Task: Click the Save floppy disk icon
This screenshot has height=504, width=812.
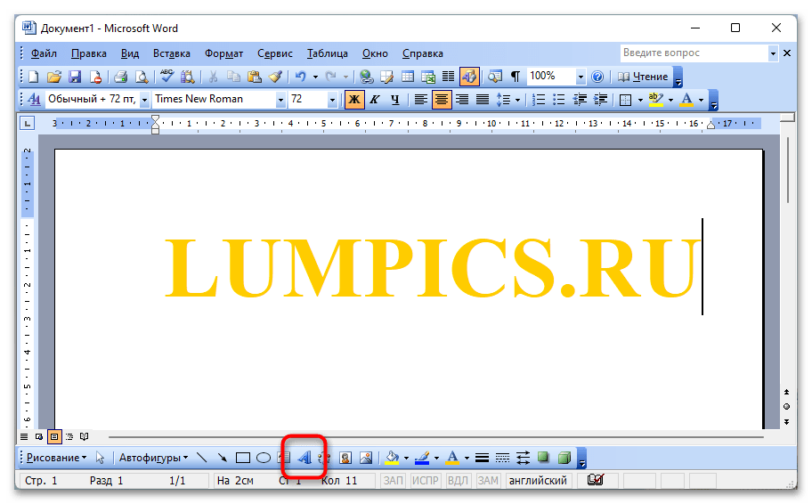Action: tap(75, 77)
